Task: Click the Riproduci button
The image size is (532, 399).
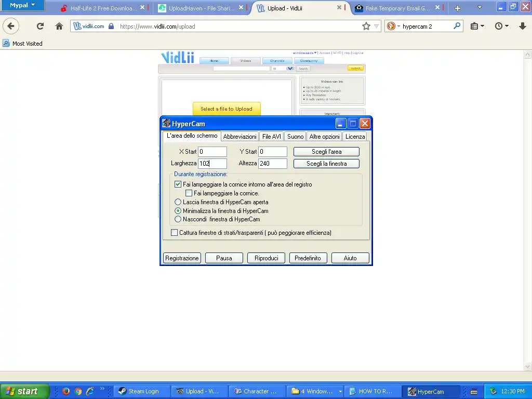Action: tap(266, 258)
